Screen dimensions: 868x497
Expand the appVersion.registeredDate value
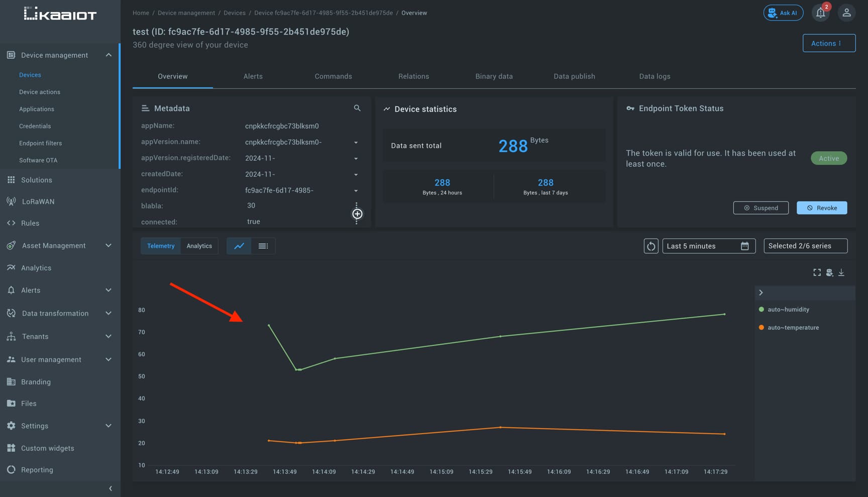356,159
